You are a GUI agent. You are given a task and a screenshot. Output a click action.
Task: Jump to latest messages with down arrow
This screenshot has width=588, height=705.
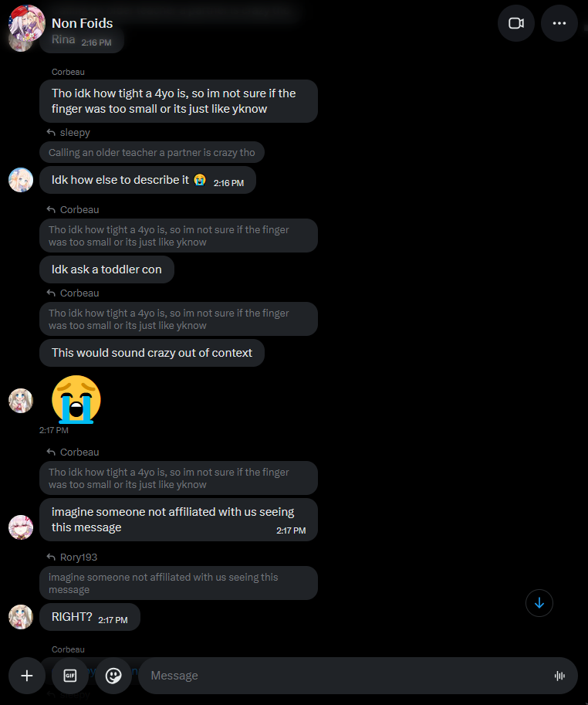539,603
